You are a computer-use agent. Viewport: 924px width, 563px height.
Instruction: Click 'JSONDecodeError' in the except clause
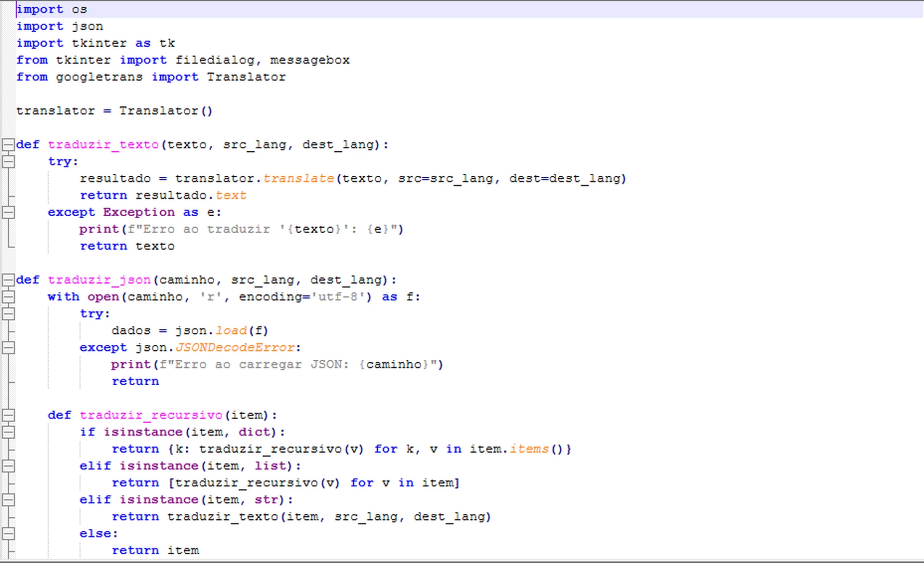coord(235,348)
